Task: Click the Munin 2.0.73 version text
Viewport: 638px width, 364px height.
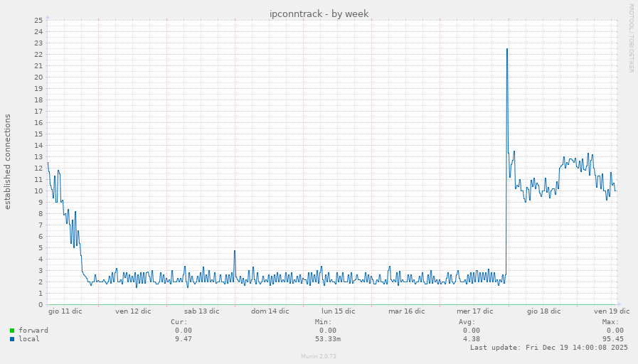Action: (319, 355)
